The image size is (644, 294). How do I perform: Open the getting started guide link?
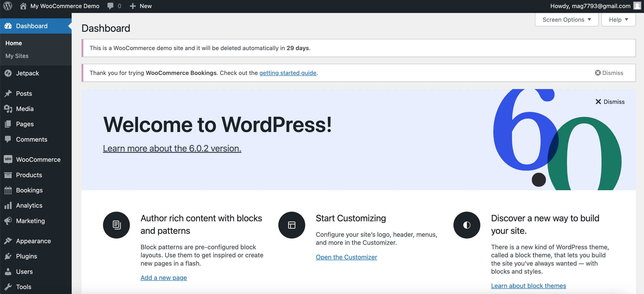click(288, 73)
